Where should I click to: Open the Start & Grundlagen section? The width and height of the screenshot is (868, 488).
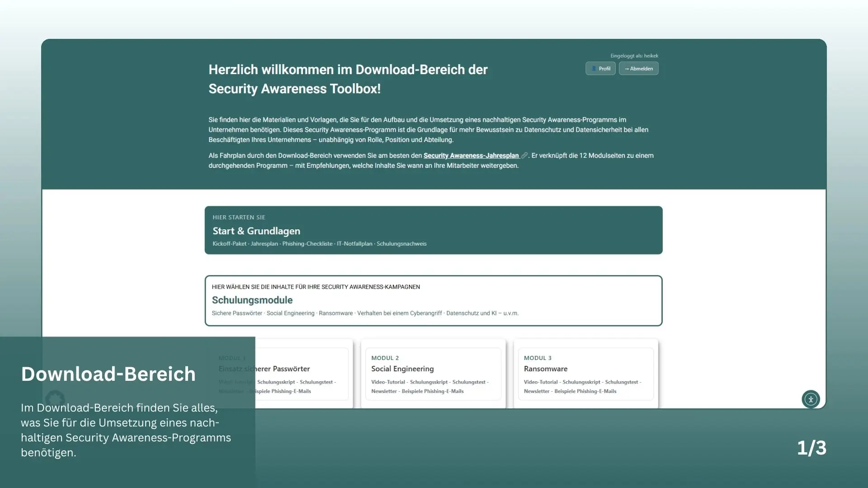tap(434, 230)
